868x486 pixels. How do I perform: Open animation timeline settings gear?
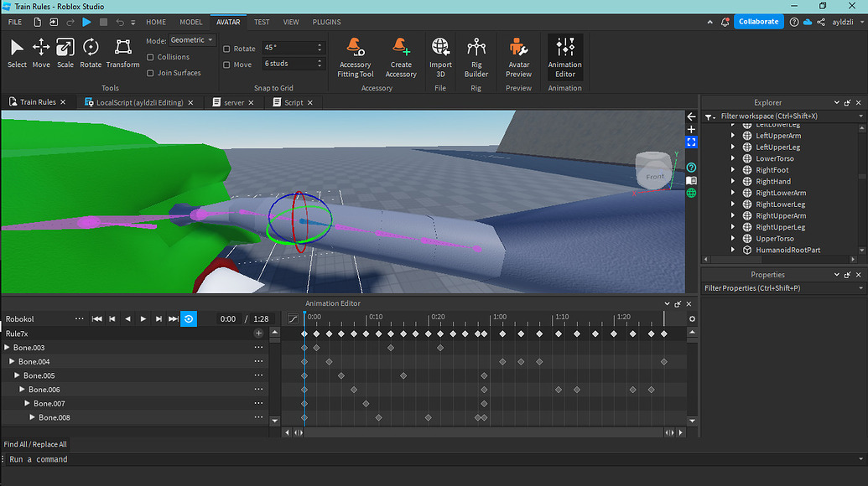692,319
